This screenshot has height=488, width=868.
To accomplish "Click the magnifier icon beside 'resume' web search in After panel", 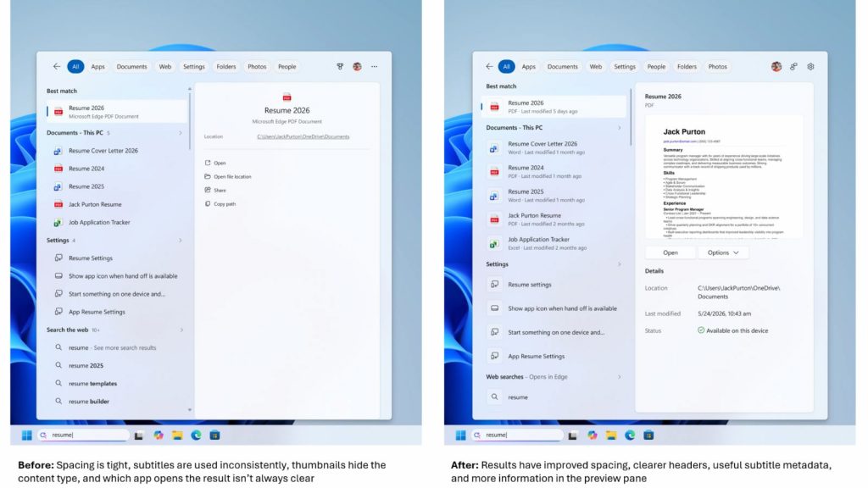I will [494, 396].
